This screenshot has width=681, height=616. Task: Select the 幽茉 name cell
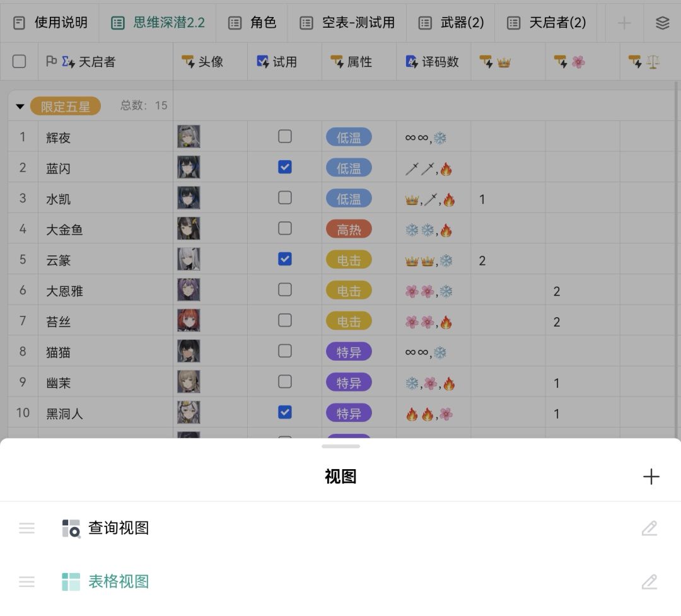pos(105,381)
